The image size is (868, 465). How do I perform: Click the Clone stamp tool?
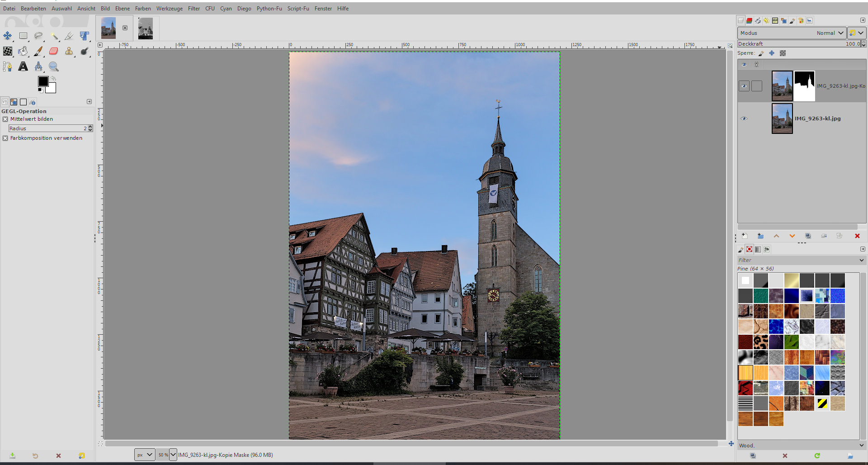pos(69,51)
